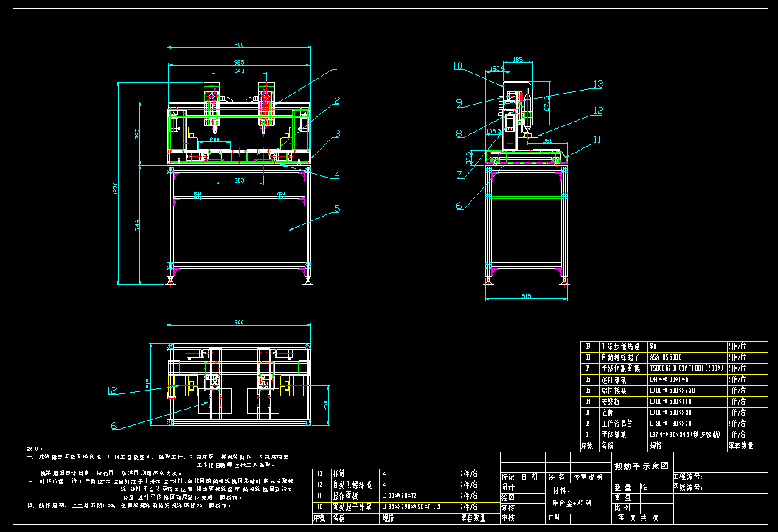Select balloon number 5 on front view
Viewport: 778px width, 532px height.
(x=336, y=209)
